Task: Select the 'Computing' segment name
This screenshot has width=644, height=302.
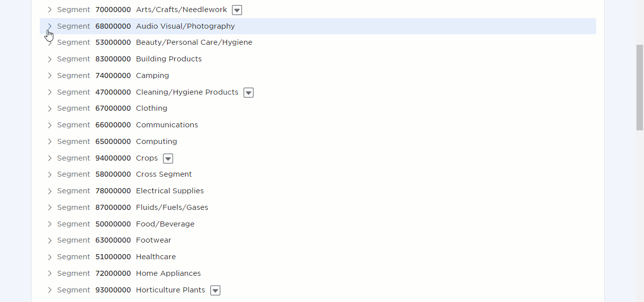Action: 156,141
